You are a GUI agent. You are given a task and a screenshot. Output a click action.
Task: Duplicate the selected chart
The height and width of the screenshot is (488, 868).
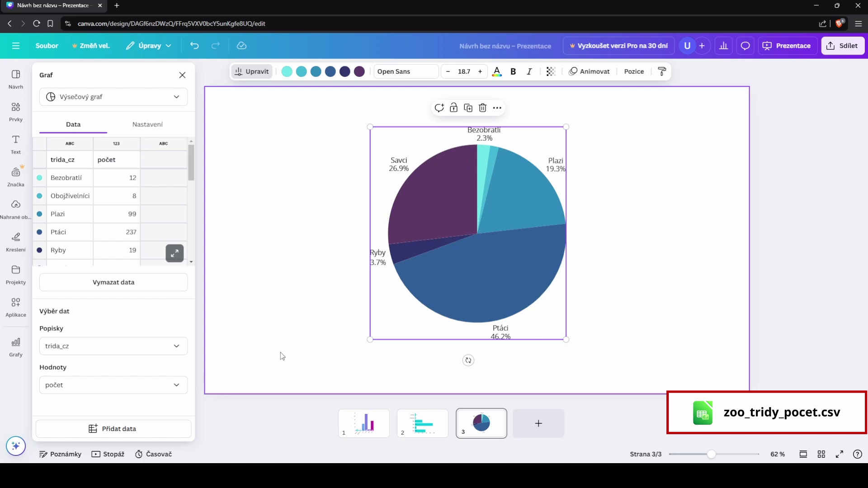[468, 108]
